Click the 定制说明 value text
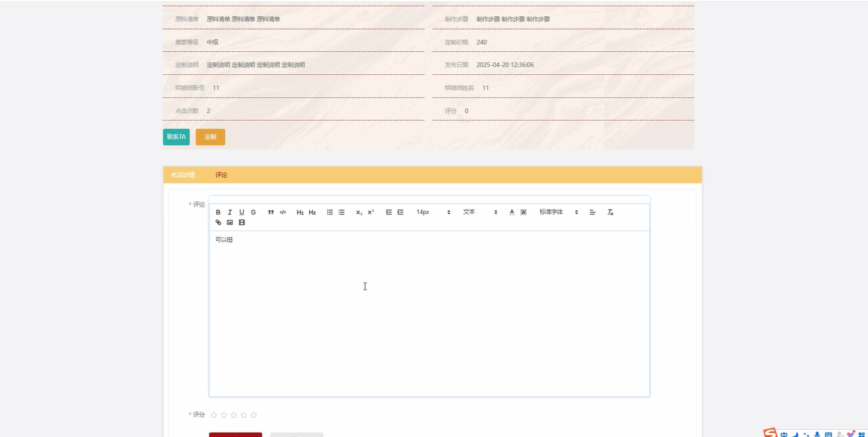 [256, 65]
